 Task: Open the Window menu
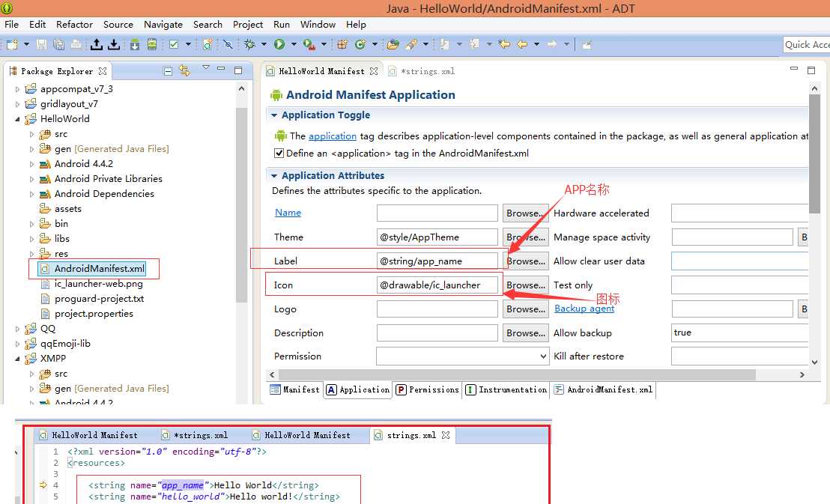point(318,25)
